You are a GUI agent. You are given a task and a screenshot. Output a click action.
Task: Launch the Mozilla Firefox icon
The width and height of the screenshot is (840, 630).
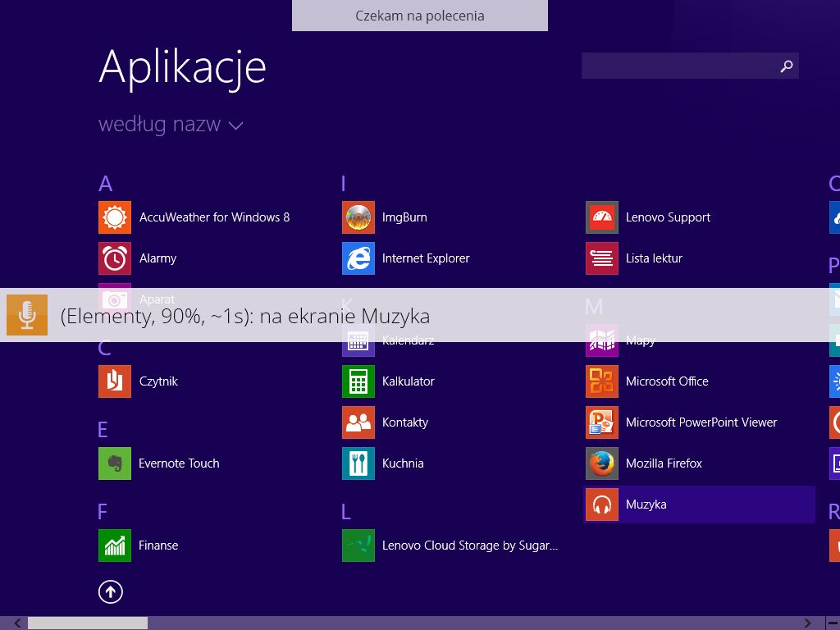coord(602,463)
